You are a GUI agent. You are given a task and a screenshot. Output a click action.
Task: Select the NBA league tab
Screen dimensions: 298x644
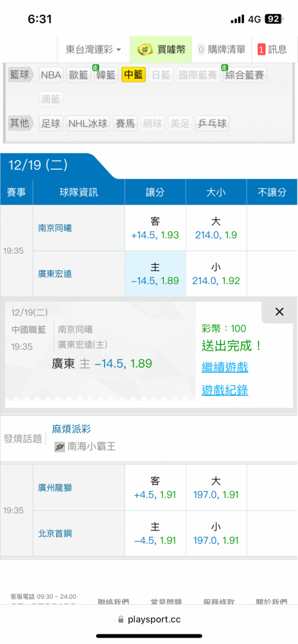[x=51, y=75]
